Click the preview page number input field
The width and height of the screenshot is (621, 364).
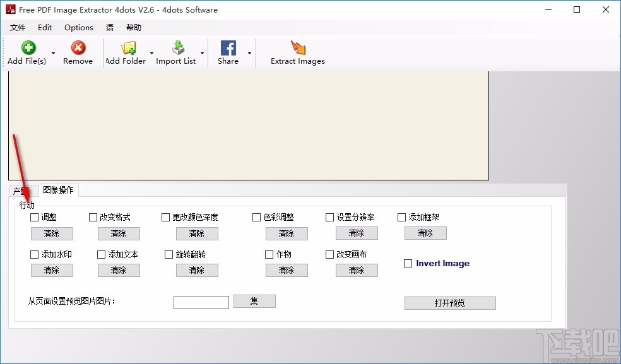[x=201, y=302]
